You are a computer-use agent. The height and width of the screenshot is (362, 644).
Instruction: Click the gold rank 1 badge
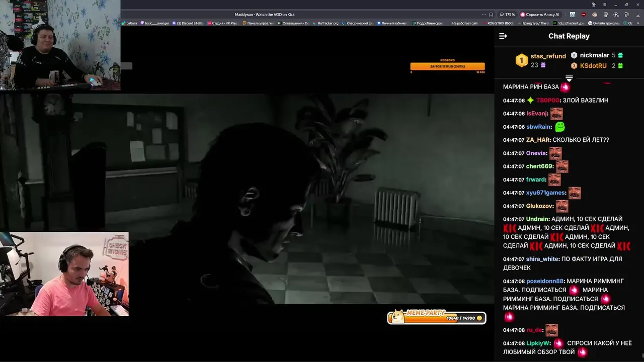point(522,60)
